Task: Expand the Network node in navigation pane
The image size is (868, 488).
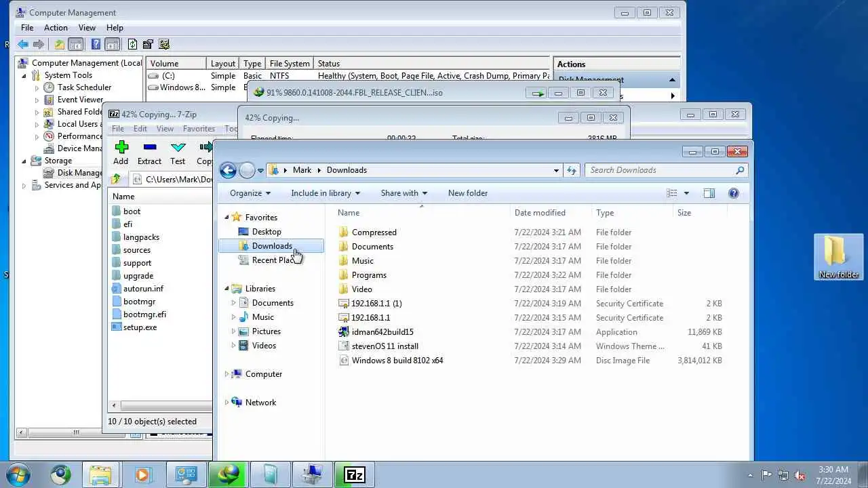Action: pyautogui.click(x=227, y=403)
